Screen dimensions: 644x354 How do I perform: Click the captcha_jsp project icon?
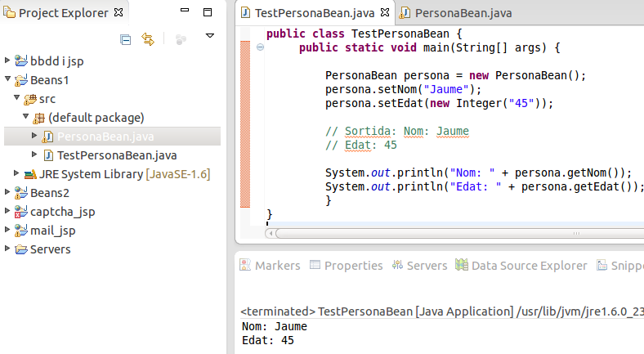pos(20,212)
